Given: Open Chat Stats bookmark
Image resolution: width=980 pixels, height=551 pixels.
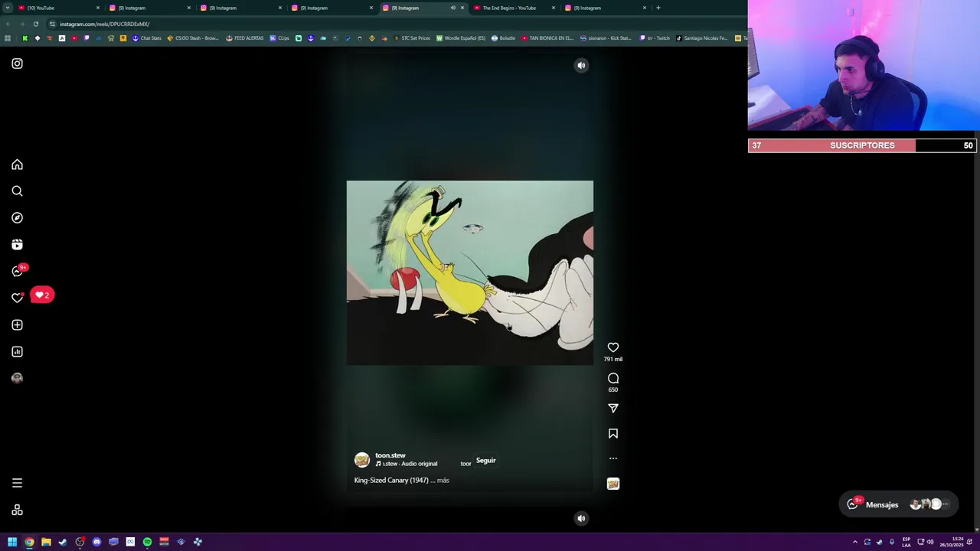Looking at the screenshot, I should click(x=147, y=38).
